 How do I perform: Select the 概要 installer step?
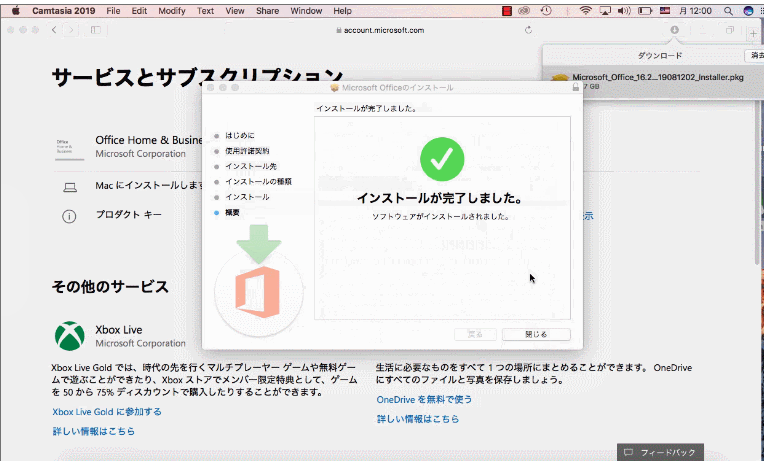(232, 212)
